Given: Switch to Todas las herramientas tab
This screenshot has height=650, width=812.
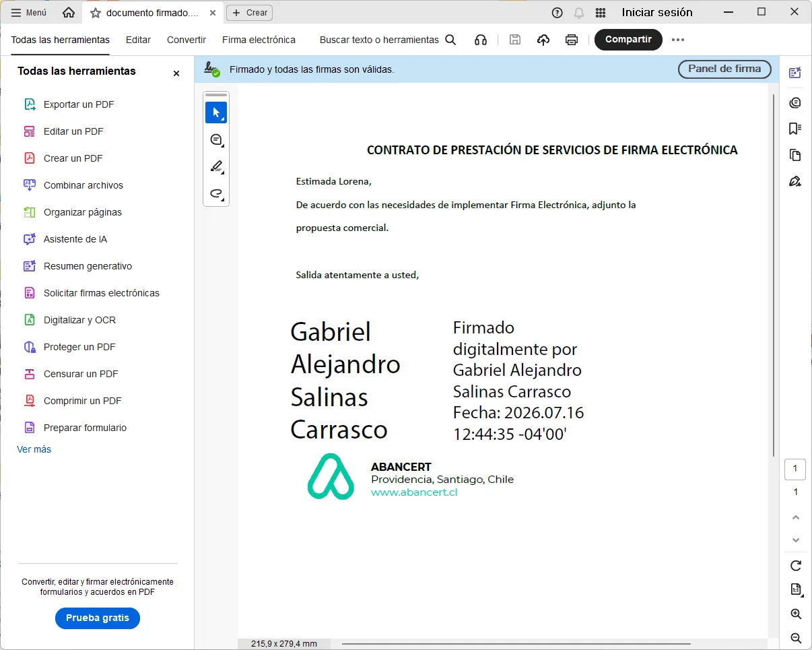Looking at the screenshot, I should click(x=60, y=40).
